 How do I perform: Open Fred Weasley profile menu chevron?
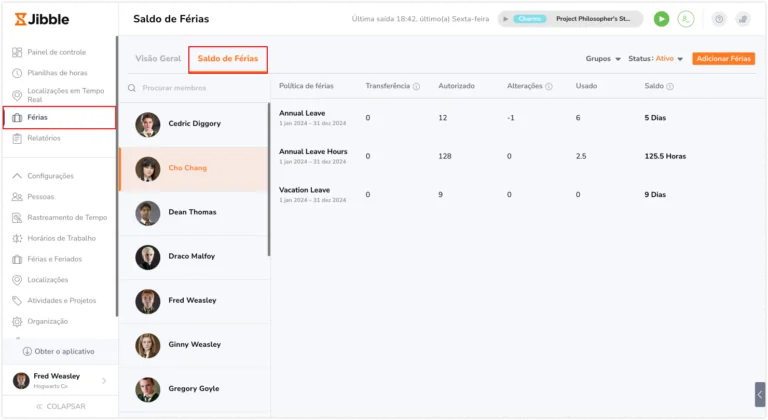pyautogui.click(x=104, y=381)
